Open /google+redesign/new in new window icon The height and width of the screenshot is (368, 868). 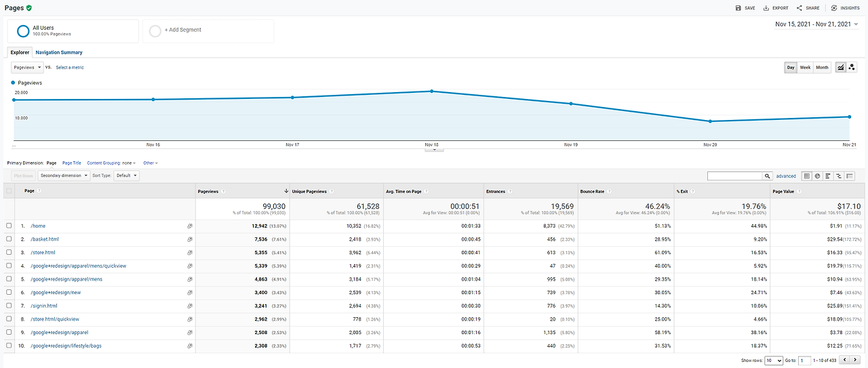point(190,292)
